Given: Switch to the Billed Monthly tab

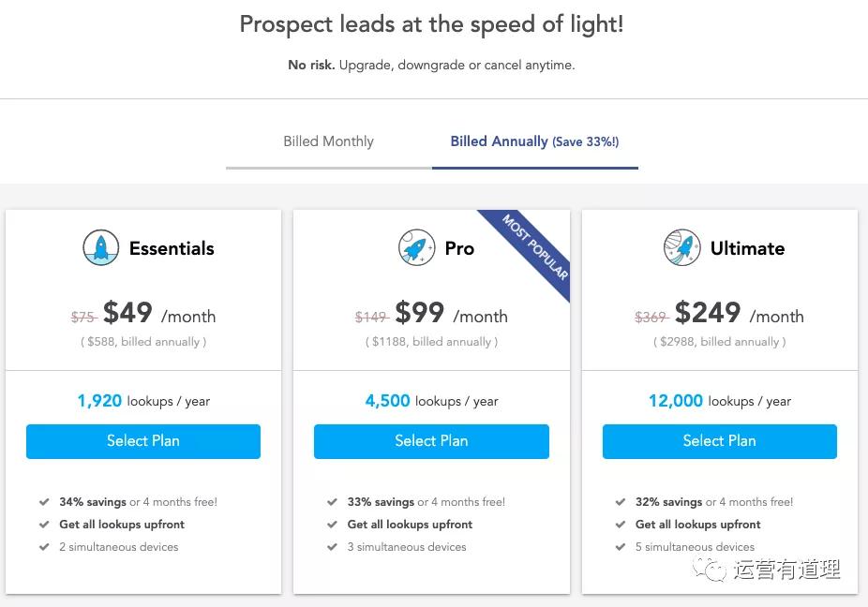Looking at the screenshot, I should tap(328, 141).
